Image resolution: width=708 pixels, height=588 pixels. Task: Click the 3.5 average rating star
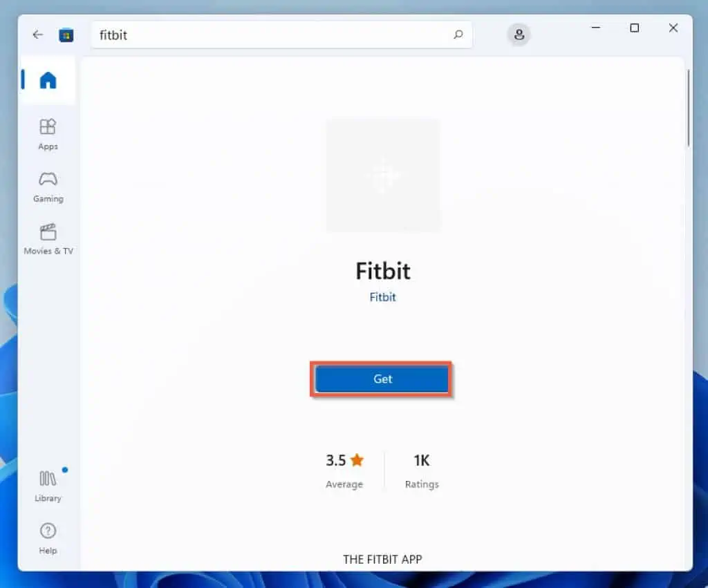357,460
